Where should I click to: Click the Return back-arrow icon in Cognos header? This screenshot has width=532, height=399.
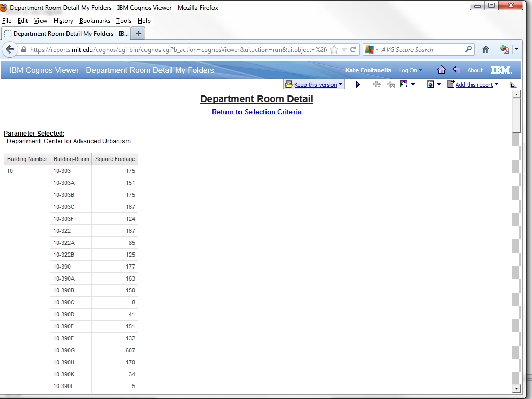pos(456,70)
